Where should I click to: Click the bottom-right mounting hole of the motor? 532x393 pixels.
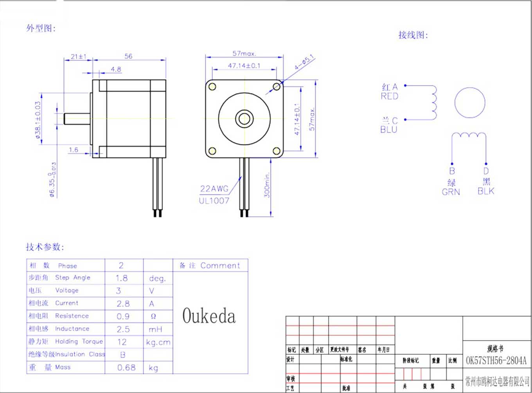[276, 151]
